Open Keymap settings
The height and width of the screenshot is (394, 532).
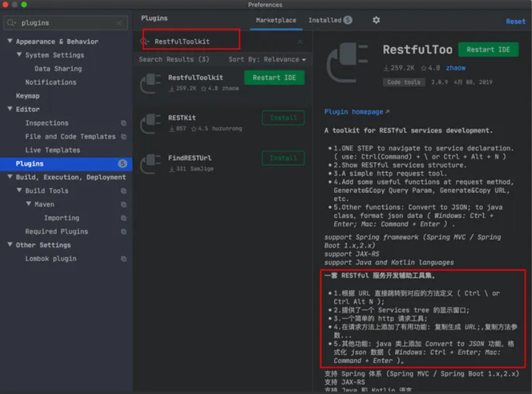pos(27,95)
